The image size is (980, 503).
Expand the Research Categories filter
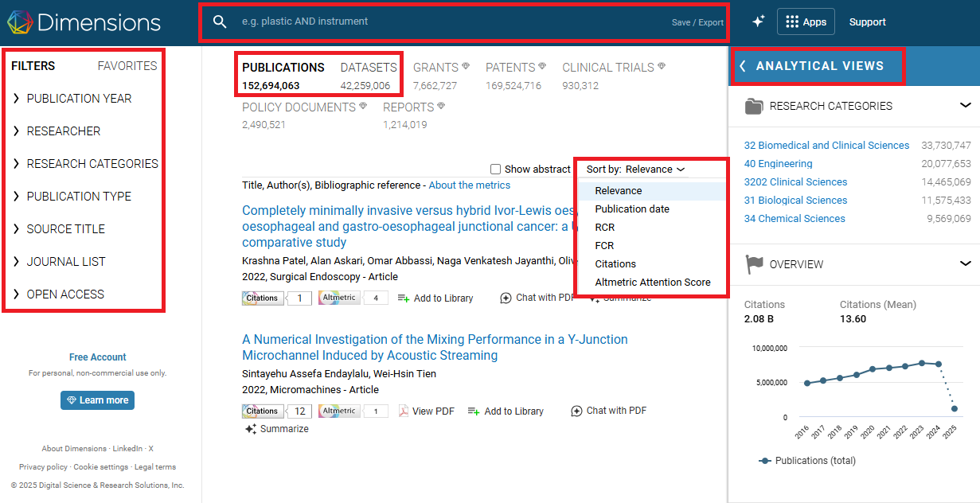[x=85, y=164]
